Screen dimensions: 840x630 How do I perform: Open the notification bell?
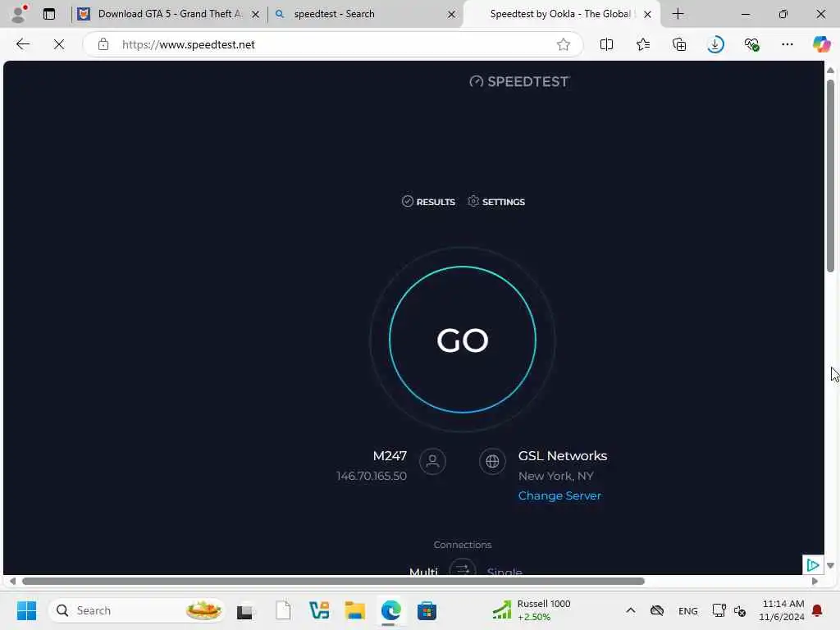click(x=818, y=610)
